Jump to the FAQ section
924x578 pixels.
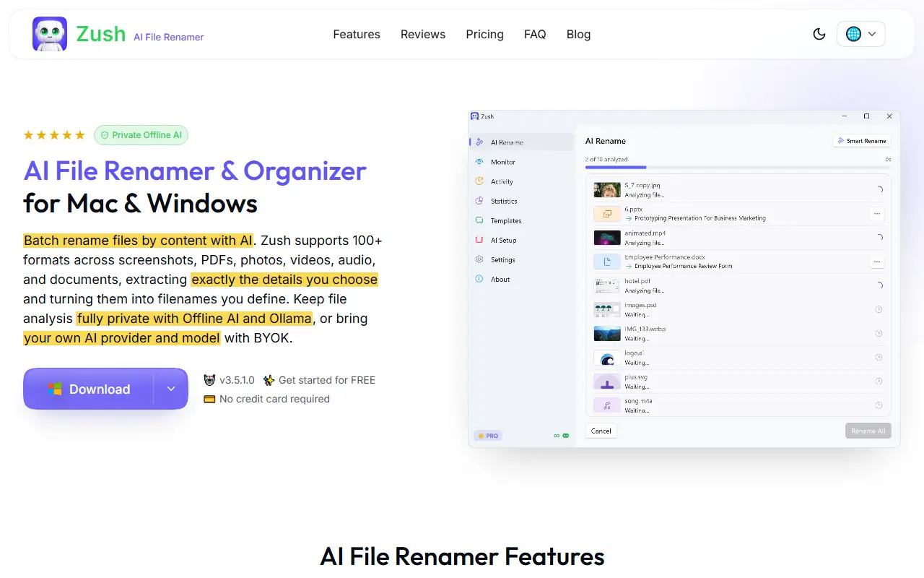535,34
